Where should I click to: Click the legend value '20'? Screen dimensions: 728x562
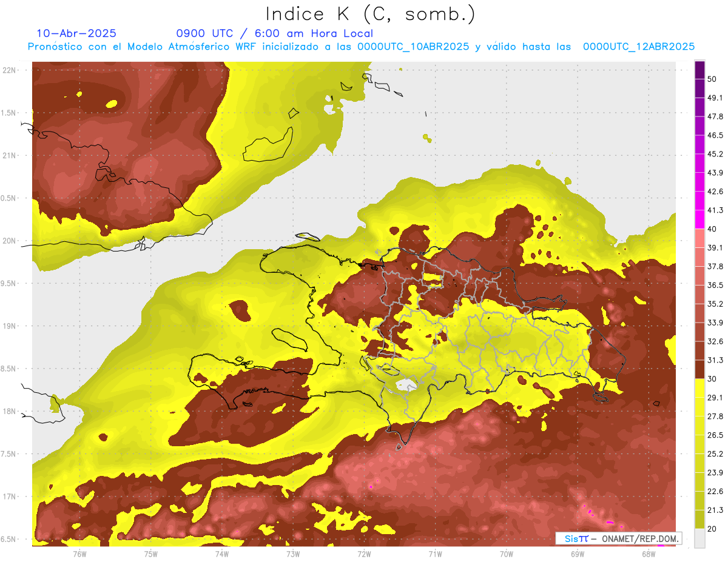point(712,529)
